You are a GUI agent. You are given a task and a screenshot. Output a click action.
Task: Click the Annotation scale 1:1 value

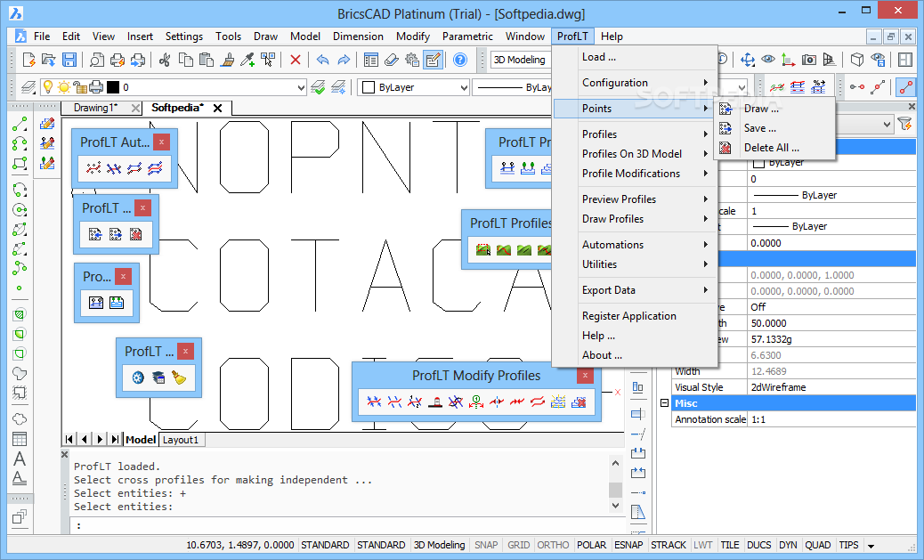831,419
